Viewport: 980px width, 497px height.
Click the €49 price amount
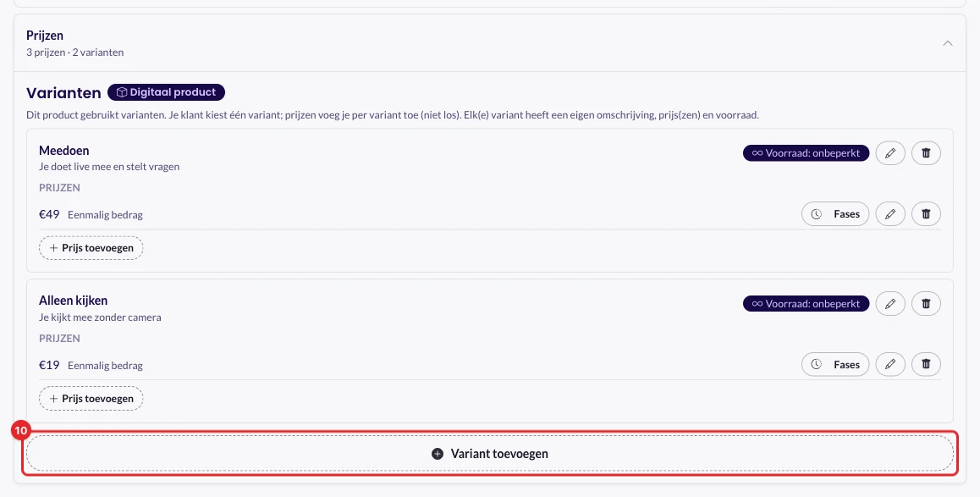click(49, 214)
